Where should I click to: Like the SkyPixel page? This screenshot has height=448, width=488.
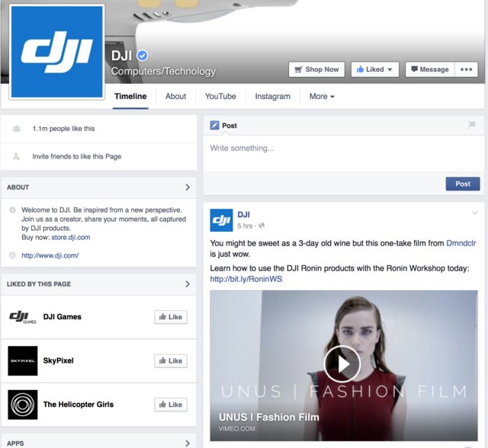(171, 360)
